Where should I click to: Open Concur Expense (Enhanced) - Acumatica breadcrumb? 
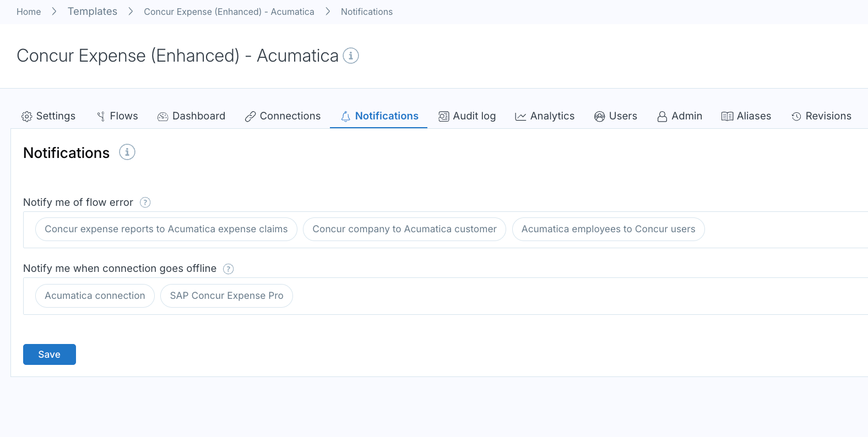click(229, 12)
